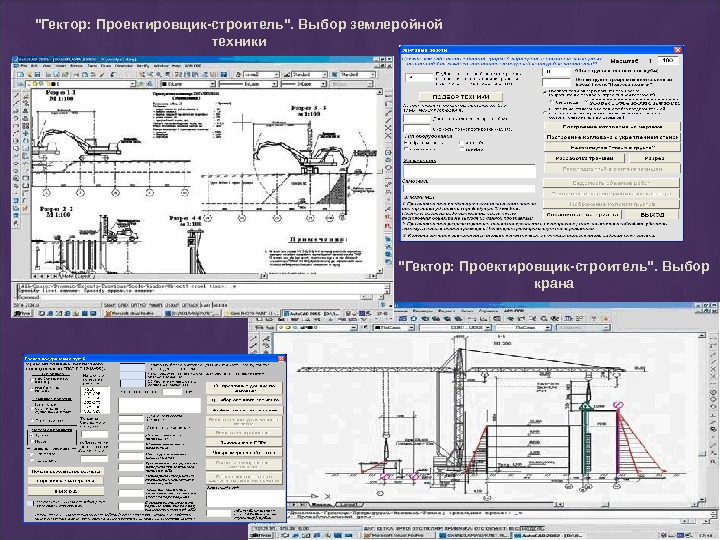Viewport: 720px width, 540px height.
Task: Toggle POLAR in top AutoCAD status bar
Action: click(156, 305)
